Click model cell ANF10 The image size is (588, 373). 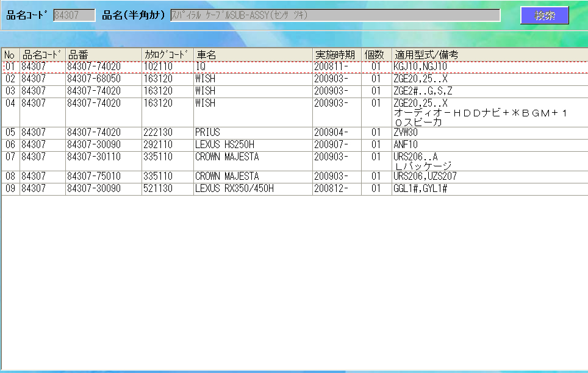(490, 145)
